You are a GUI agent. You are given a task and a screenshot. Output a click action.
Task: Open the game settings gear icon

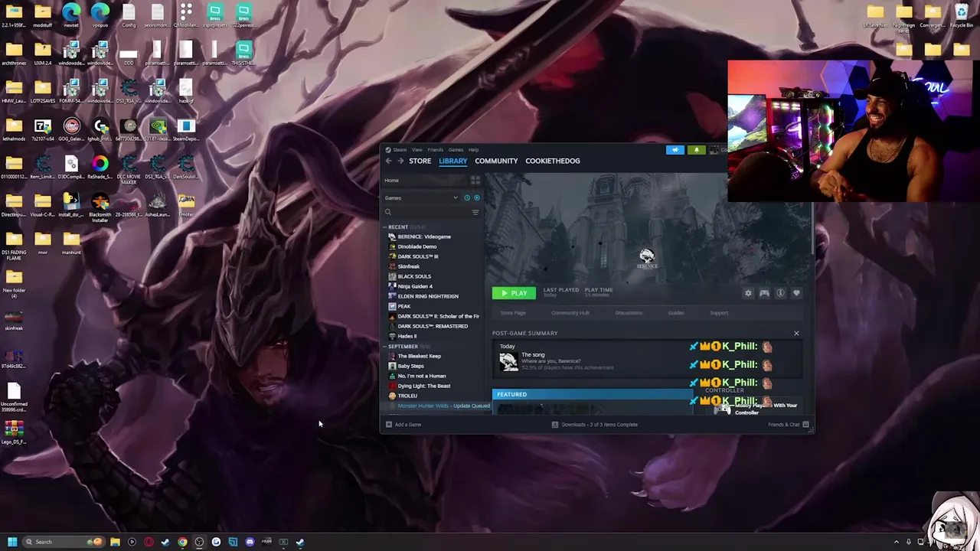click(x=748, y=293)
